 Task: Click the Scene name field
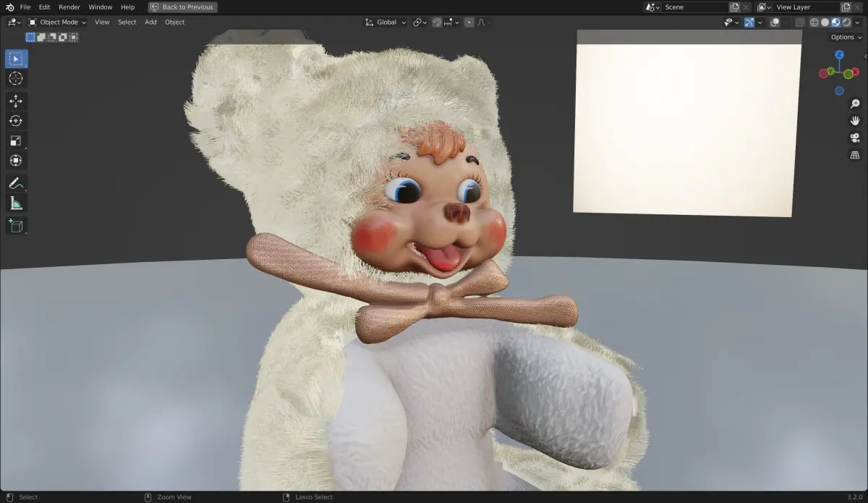[x=695, y=7]
